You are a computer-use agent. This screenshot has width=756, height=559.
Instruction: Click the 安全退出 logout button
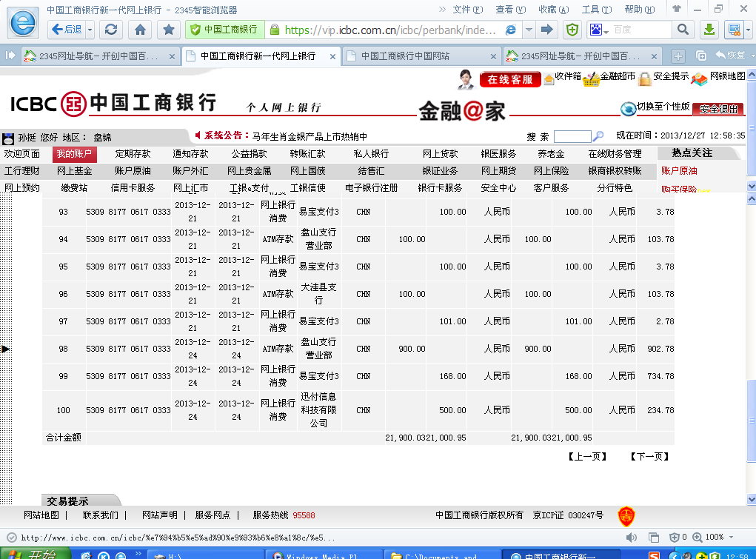coord(717,109)
